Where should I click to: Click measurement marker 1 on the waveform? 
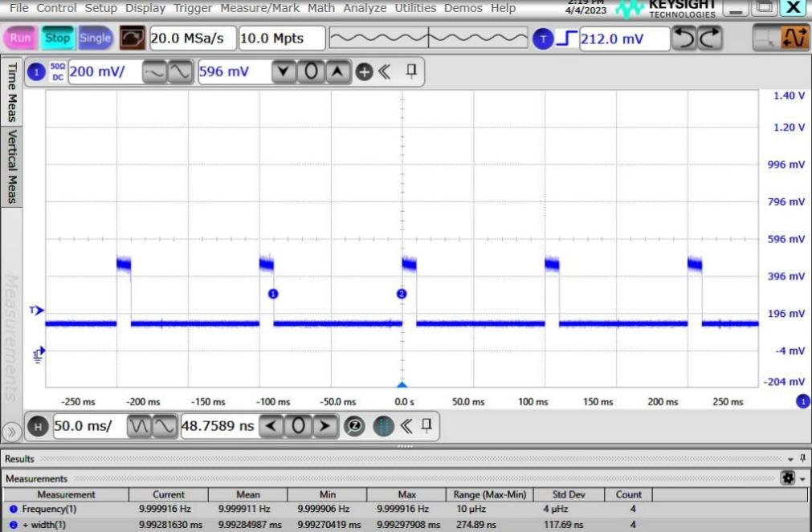click(273, 294)
